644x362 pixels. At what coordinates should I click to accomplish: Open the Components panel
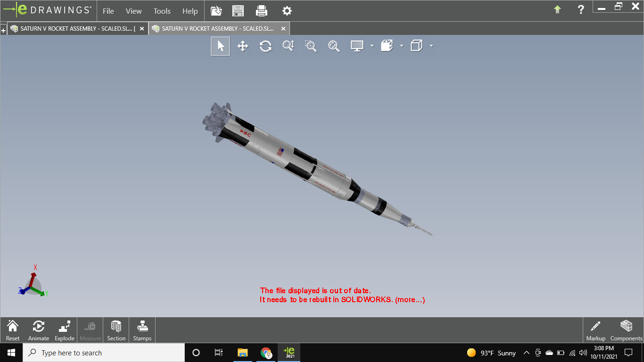click(627, 329)
